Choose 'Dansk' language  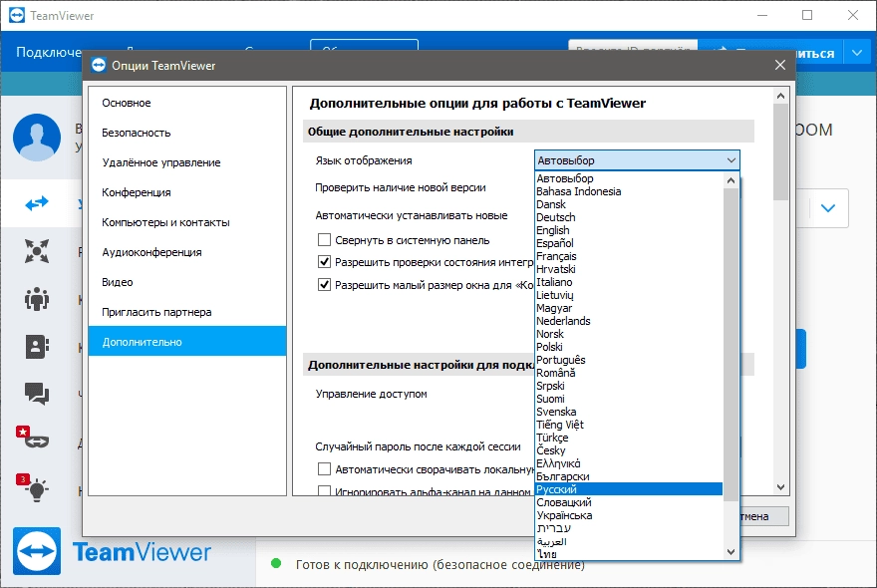[629, 204]
